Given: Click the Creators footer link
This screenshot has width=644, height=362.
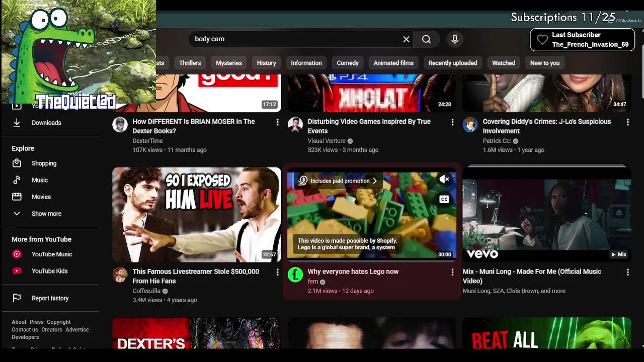Looking at the screenshot, I should 52,330.
